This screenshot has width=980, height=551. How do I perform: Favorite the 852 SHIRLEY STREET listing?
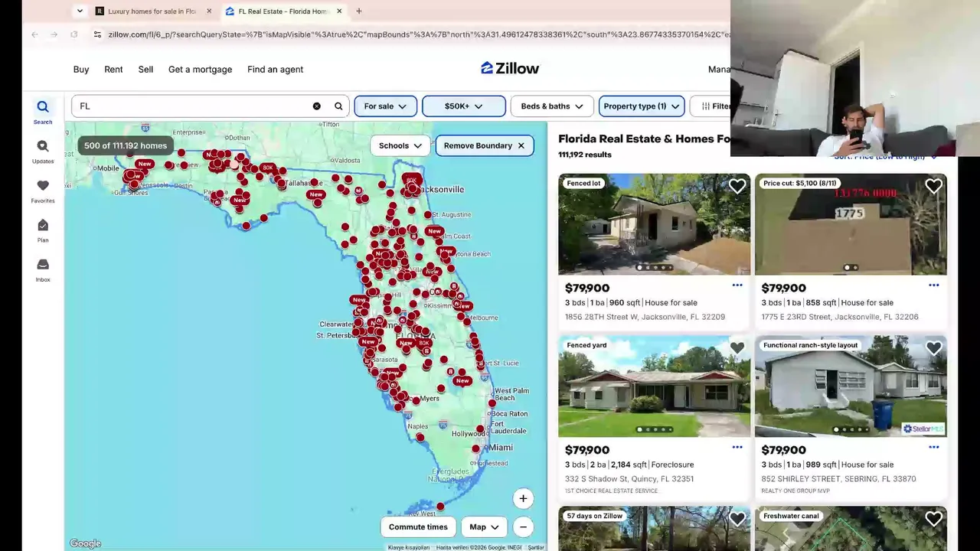[x=934, y=348]
